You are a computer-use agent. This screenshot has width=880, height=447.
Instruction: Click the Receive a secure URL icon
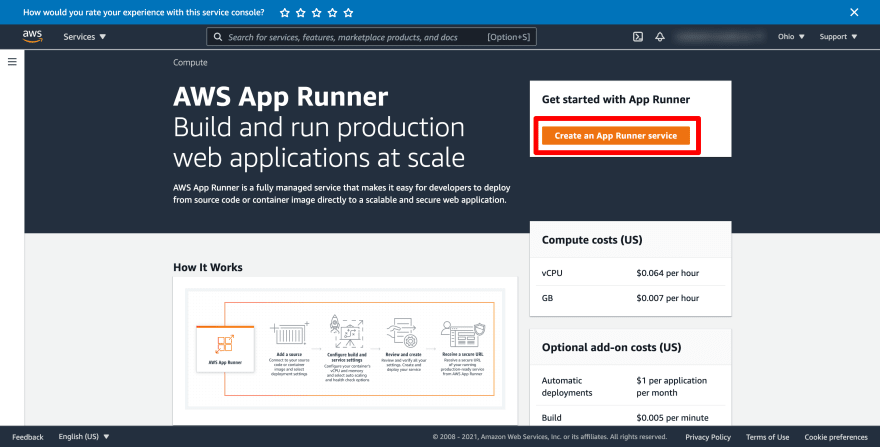point(462,335)
